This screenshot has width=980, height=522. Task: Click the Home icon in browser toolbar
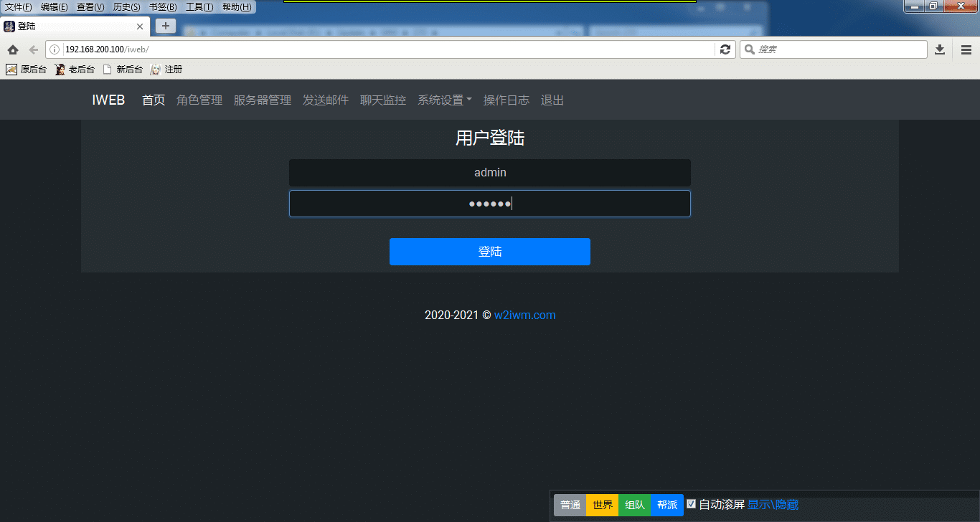coord(12,49)
